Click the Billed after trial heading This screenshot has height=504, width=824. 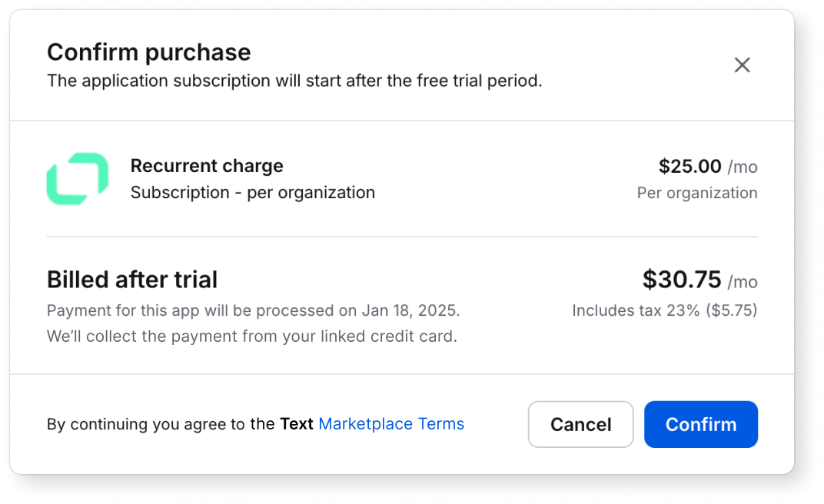tap(131, 280)
